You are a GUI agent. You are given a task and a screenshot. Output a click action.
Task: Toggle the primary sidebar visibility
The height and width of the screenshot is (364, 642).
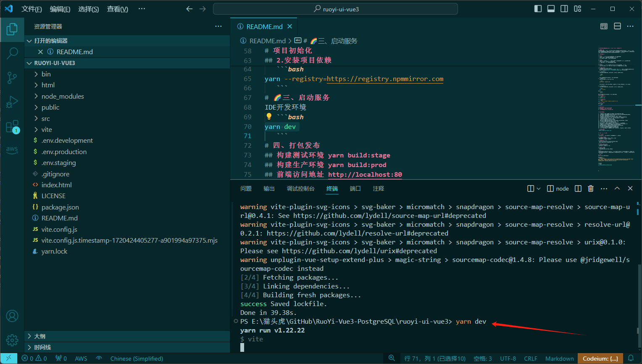point(538,9)
